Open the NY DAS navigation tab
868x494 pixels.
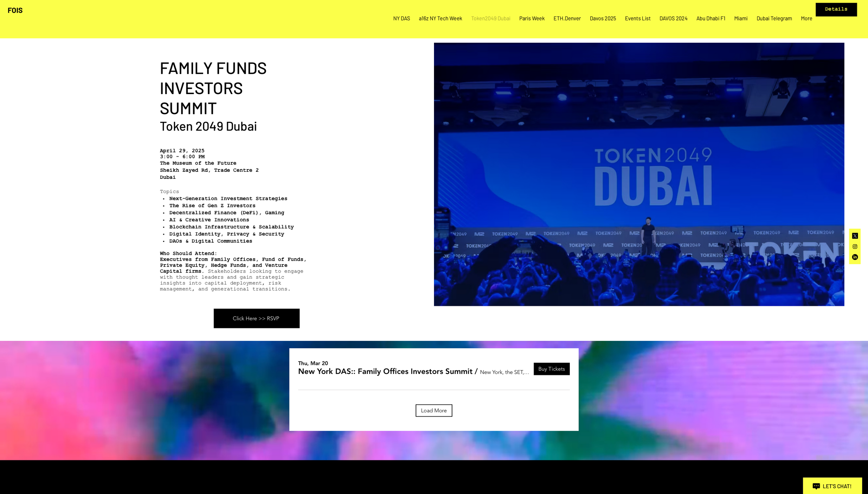[x=401, y=18]
